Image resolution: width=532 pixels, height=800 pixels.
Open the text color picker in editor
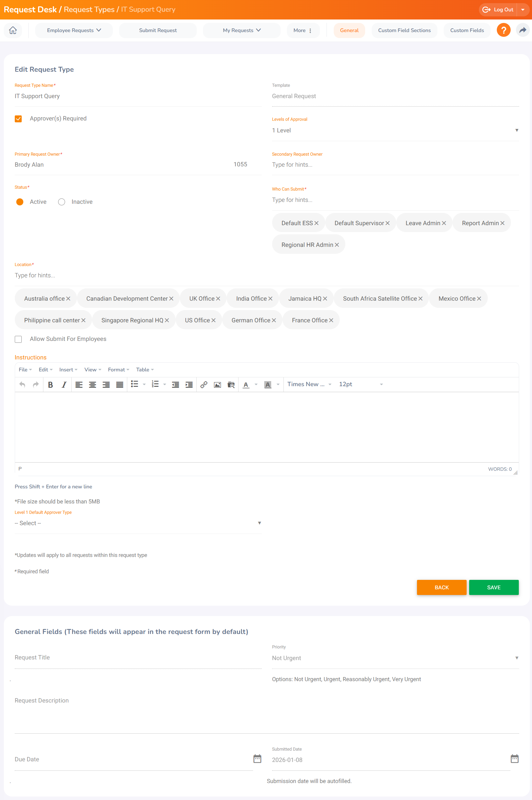[256, 384]
